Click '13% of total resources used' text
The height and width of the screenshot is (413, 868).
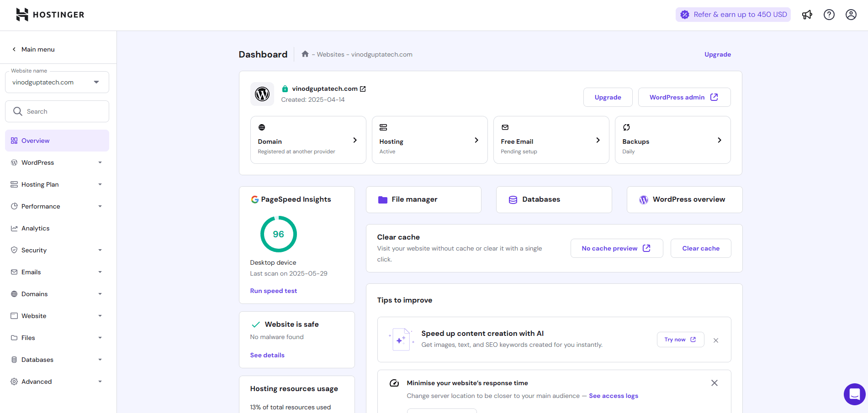pos(291,407)
